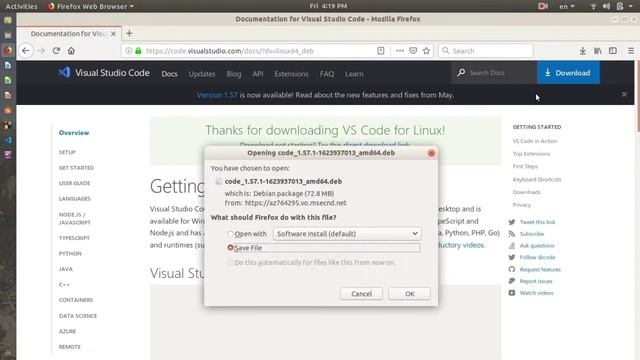Open USER GUIDE docs section

74,183
